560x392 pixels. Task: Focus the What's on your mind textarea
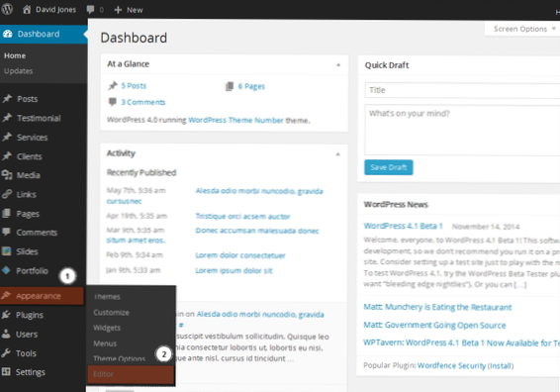pyautogui.click(x=462, y=131)
